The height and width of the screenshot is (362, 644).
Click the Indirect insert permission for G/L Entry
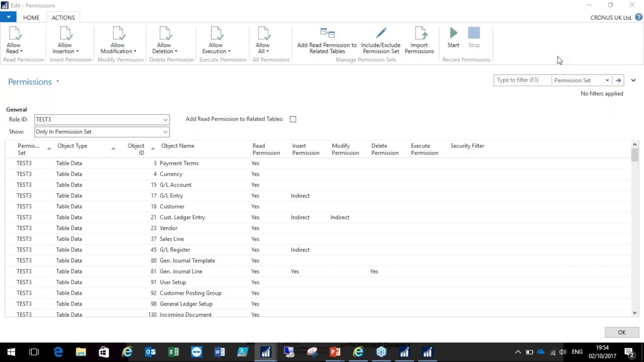click(x=300, y=196)
